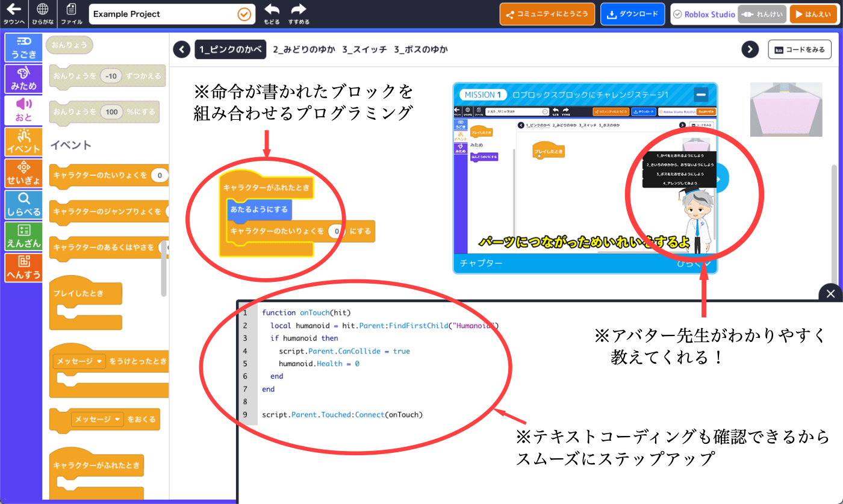
Task: Click the mission video preview
Action: pos(585,179)
